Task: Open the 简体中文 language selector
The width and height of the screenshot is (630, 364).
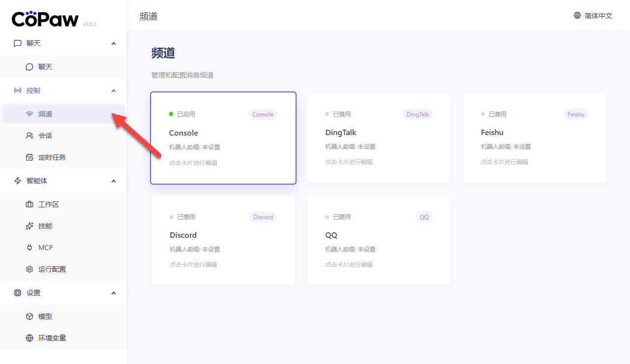Action: pyautogui.click(x=593, y=16)
